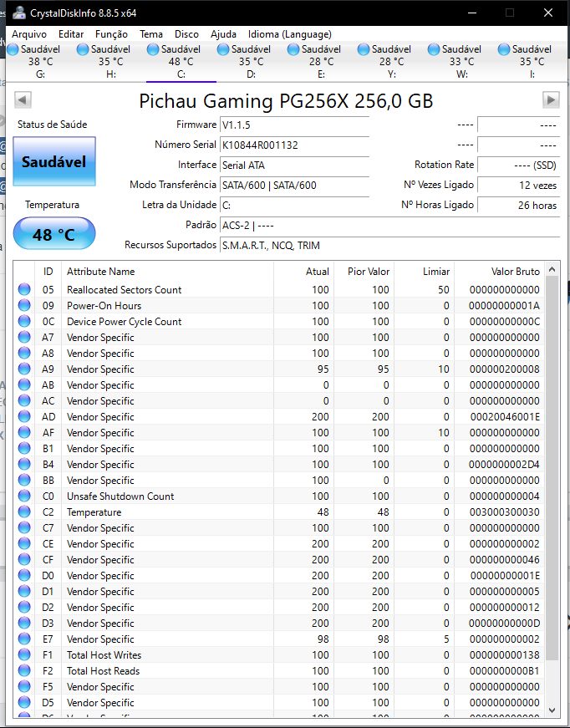Open the Arquivo menu

(x=29, y=34)
